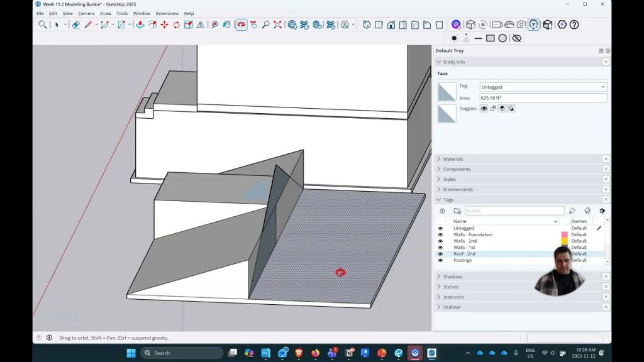
Task: Open the Camera menu
Action: coord(86,13)
